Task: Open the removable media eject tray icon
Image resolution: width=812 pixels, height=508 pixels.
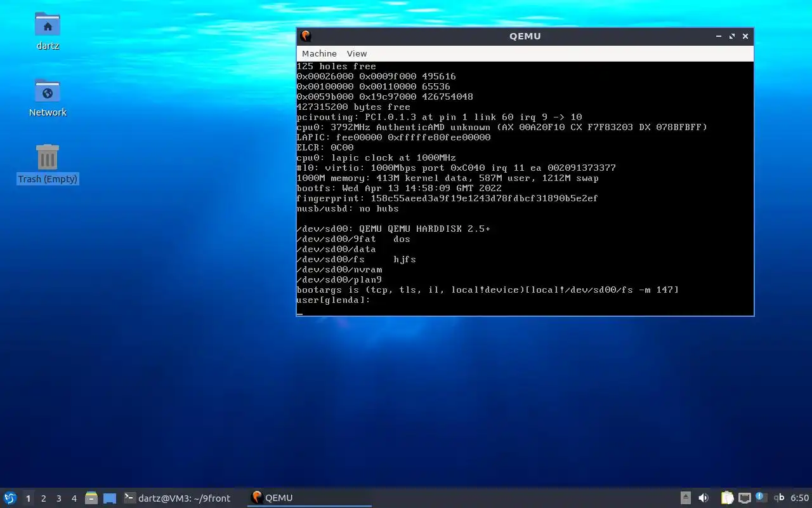Action: [686, 498]
